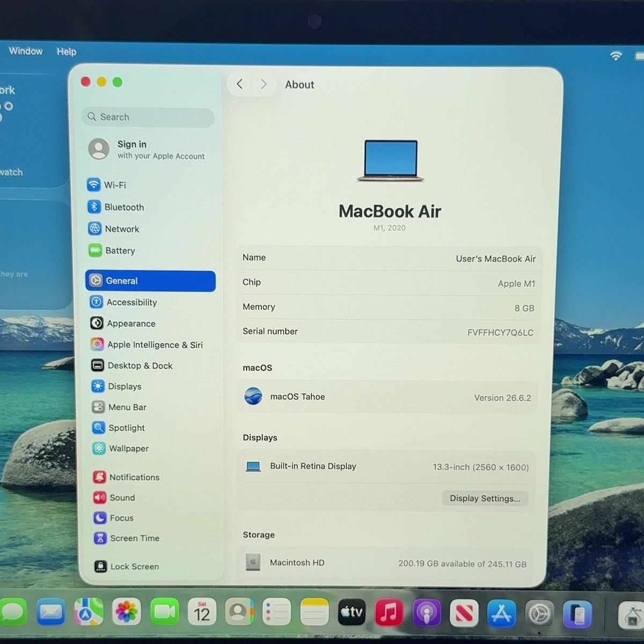The height and width of the screenshot is (644, 644).
Task: Click System Settings icon in Dock
Action: (539, 613)
